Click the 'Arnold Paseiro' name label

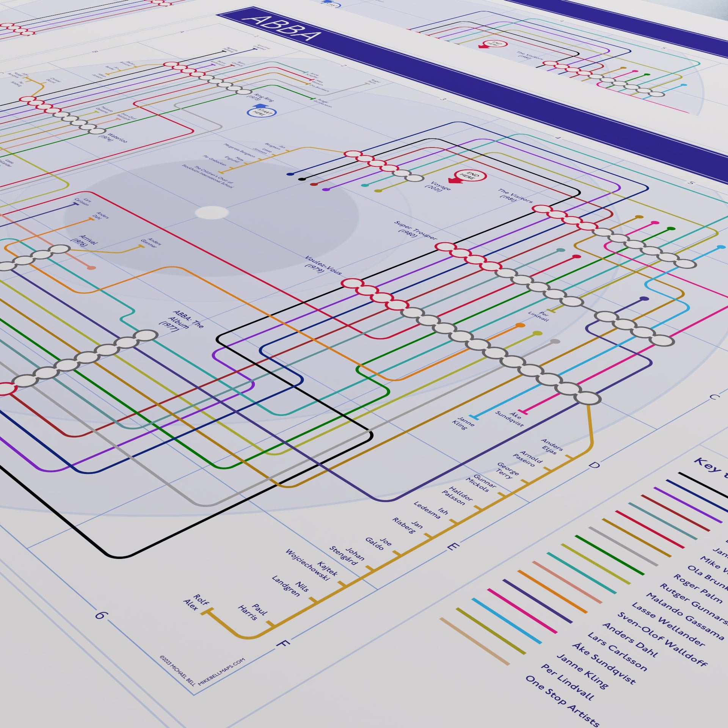coord(528,458)
